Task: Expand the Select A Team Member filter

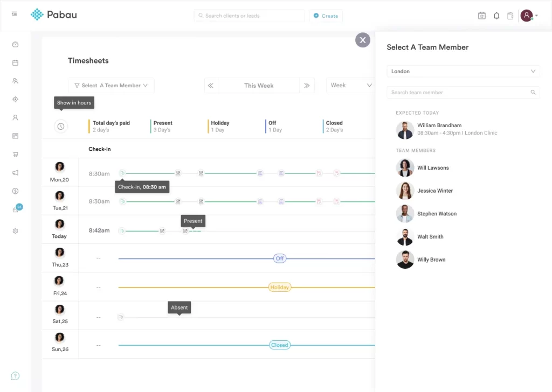Action: 111,85
